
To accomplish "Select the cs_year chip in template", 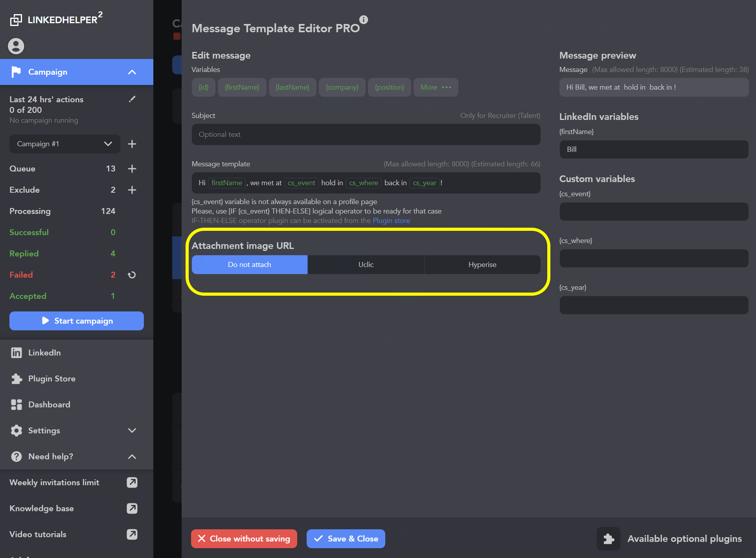I will click(425, 183).
